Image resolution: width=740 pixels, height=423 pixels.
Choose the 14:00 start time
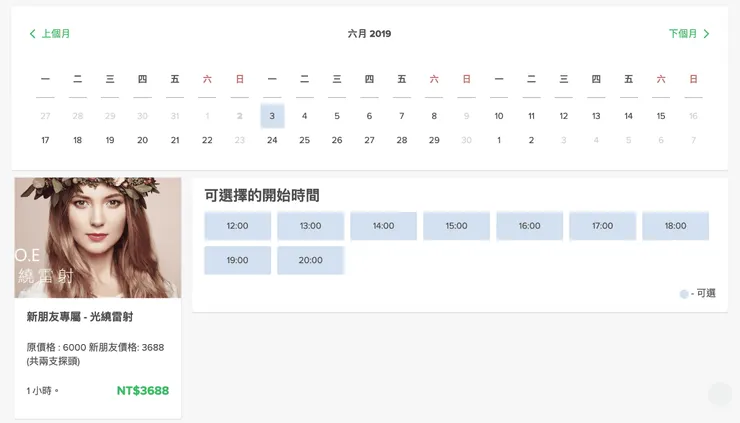tap(383, 226)
